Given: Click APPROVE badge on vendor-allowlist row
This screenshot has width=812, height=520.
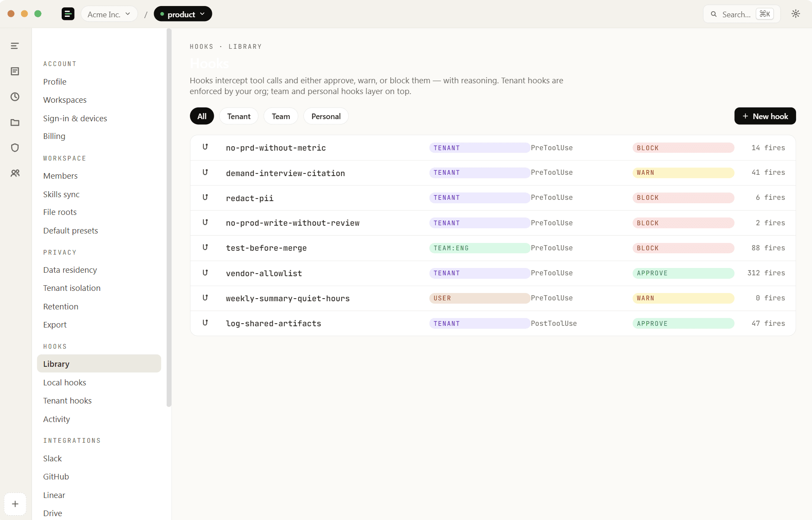Looking at the screenshot, I should pos(683,273).
